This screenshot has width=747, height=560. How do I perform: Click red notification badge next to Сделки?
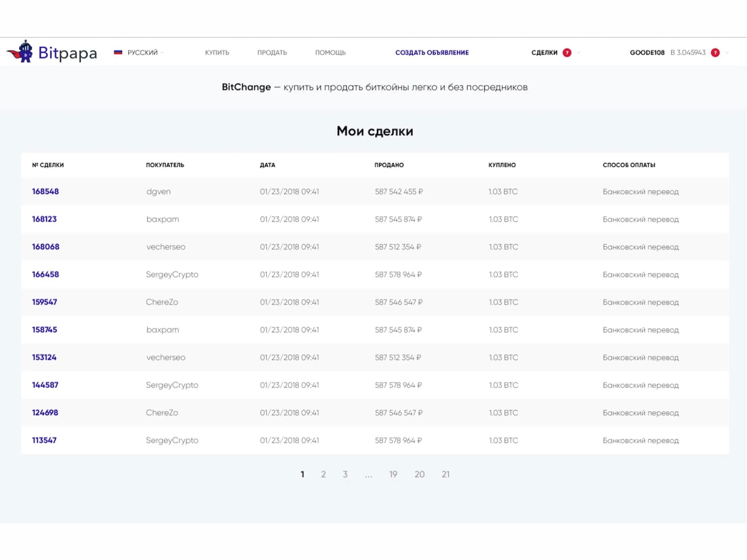tap(567, 52)
